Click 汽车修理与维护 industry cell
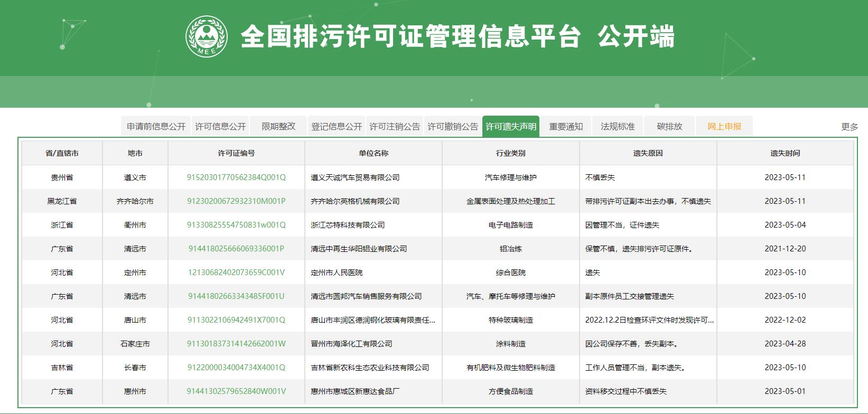 511,177
